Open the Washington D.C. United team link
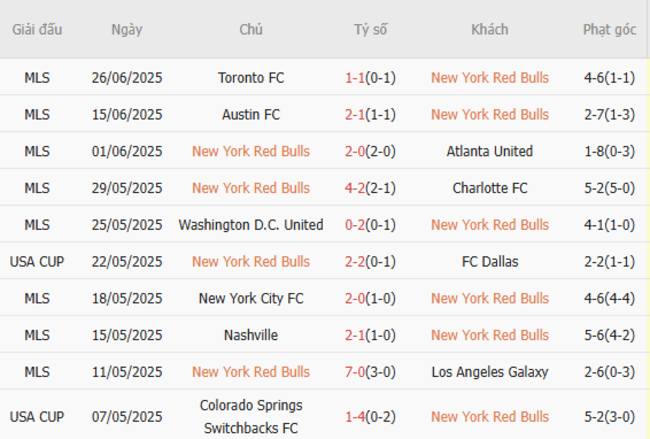650x439 pixels. pos(251,225)
